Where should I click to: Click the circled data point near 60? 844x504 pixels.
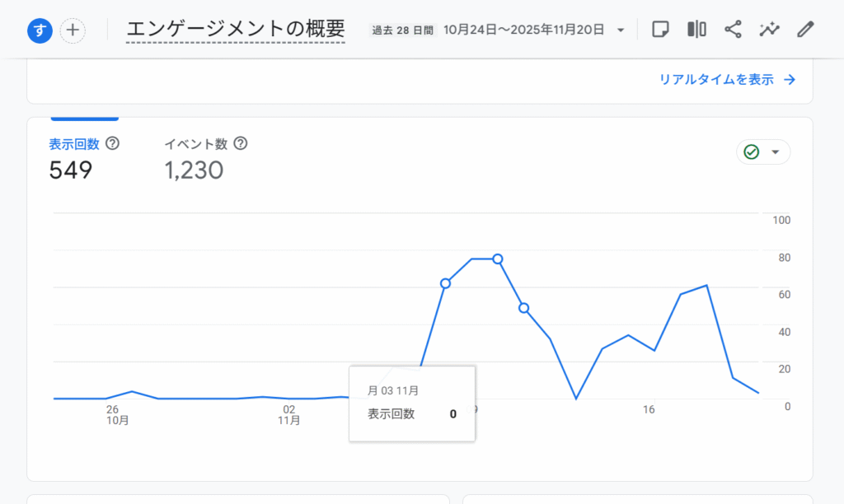pyautogui.click(x=445, y=283)
